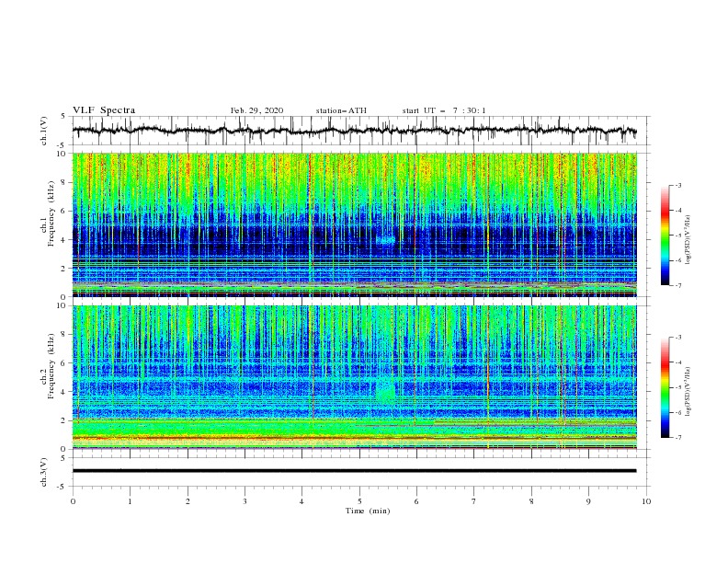Click the ch.1 spectrogram color scale bar
The height and width of the screenshot is (563, 728).
coord(665,236)
